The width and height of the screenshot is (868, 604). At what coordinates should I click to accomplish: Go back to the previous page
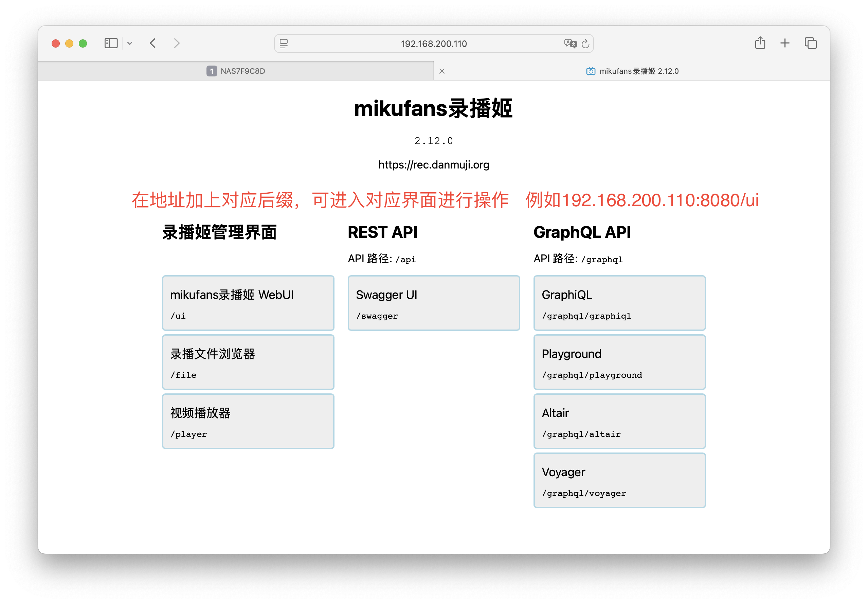tap(153, 43)
